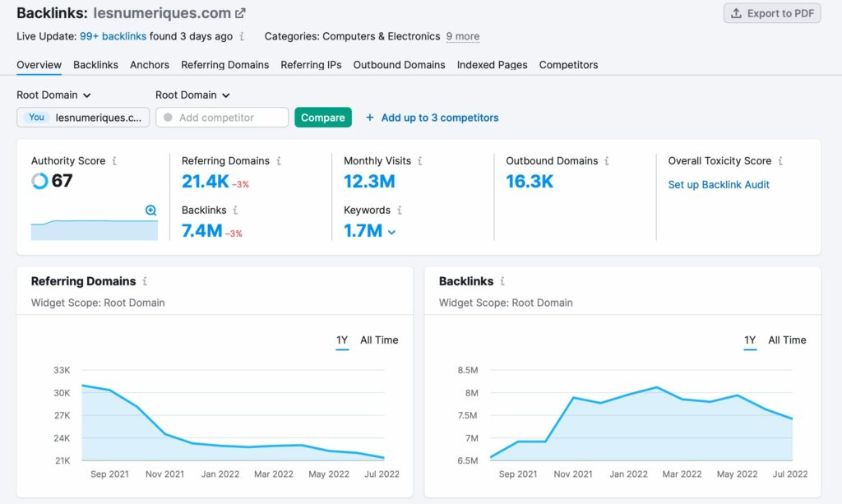This screenshot has height=504, width=842.
Task: Expand the first Root Domain dropdown
Action: (x=53, y=95)
